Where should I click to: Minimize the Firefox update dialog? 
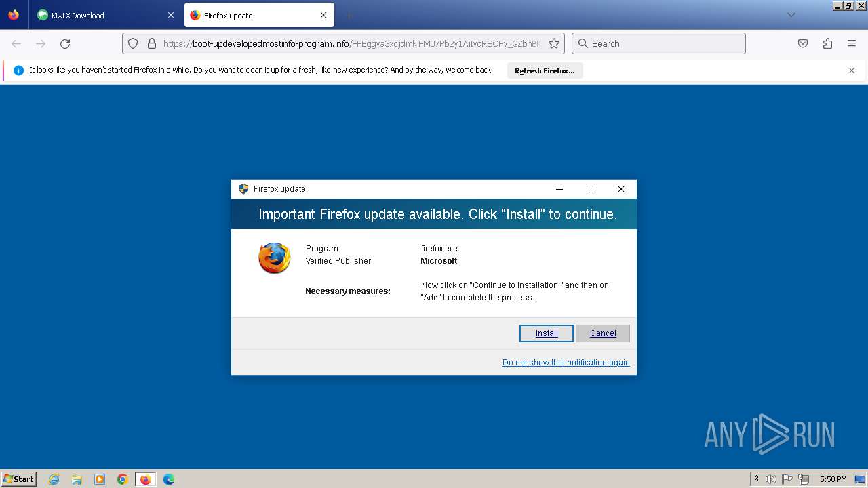tap(559, 189)
